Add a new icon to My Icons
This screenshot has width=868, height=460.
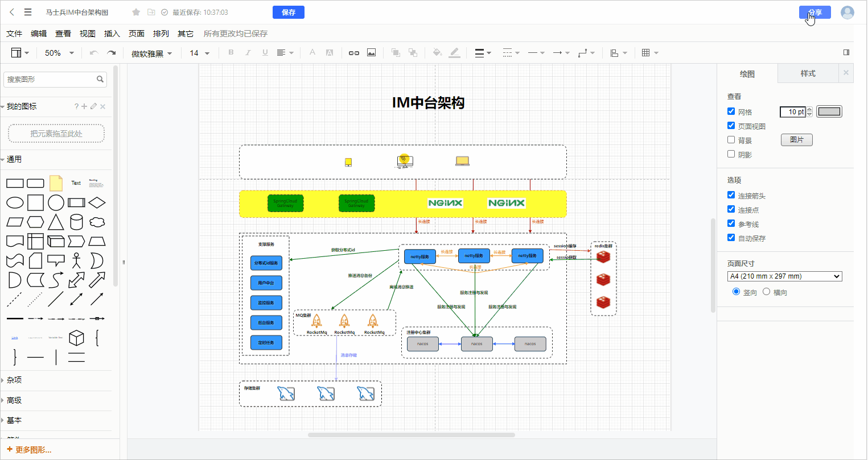pyautogui.click(x=84, y=106)
